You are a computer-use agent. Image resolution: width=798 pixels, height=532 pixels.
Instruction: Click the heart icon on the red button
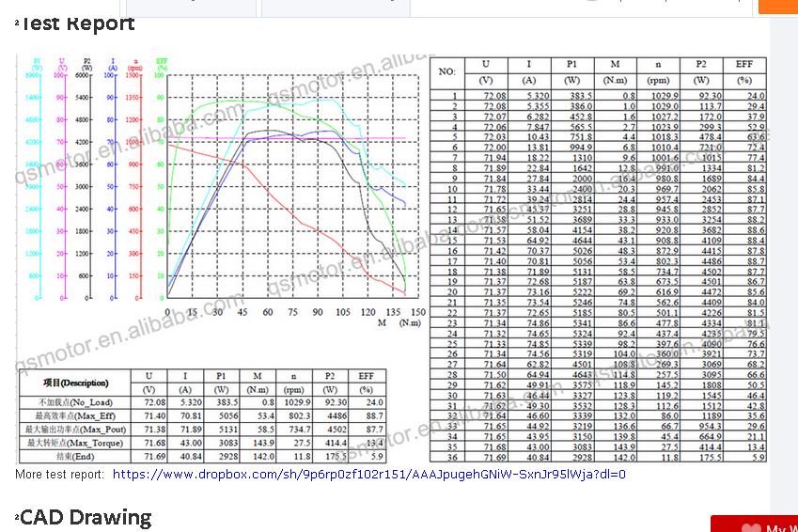point(752,528)
